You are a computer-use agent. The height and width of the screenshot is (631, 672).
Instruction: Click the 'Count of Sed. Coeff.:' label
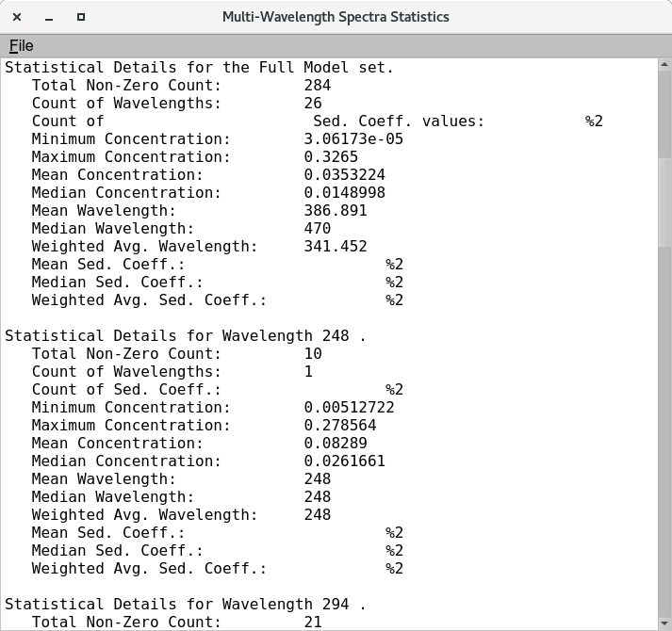pyautogui.click(x=126, y=389)
